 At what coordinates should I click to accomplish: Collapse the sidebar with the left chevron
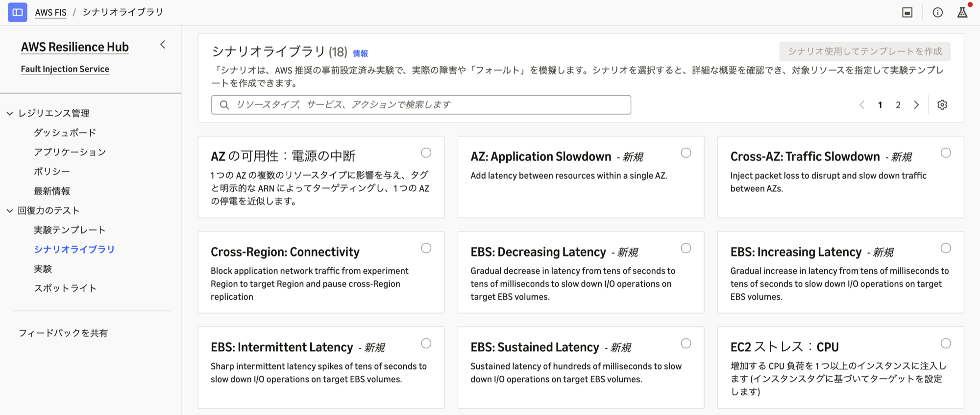[163, 45]
